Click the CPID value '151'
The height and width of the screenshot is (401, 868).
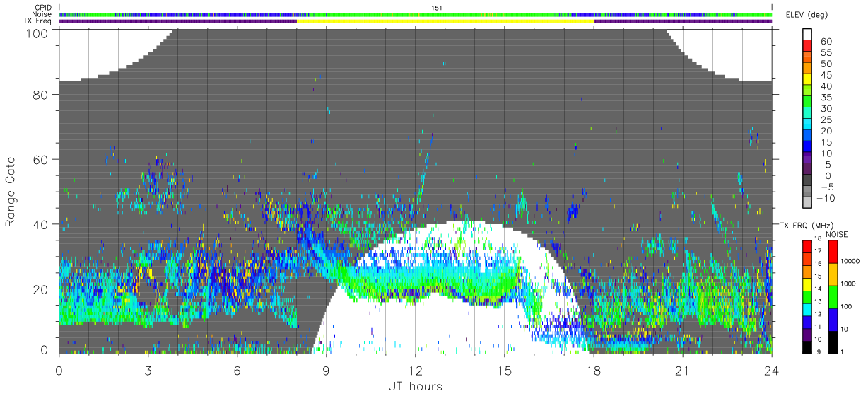point(437,8)
